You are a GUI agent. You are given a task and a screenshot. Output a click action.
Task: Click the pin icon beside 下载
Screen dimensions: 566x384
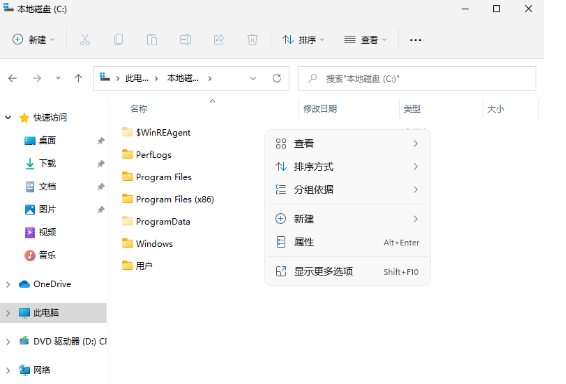click(101, 164)
